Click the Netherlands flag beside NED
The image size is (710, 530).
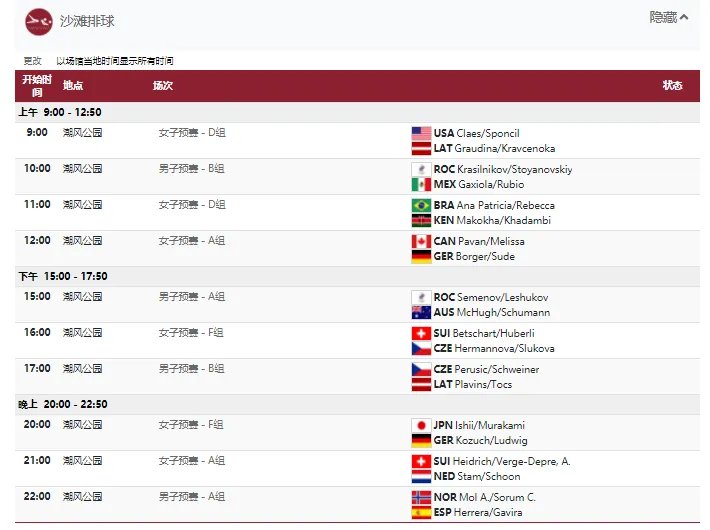(421, 477)
